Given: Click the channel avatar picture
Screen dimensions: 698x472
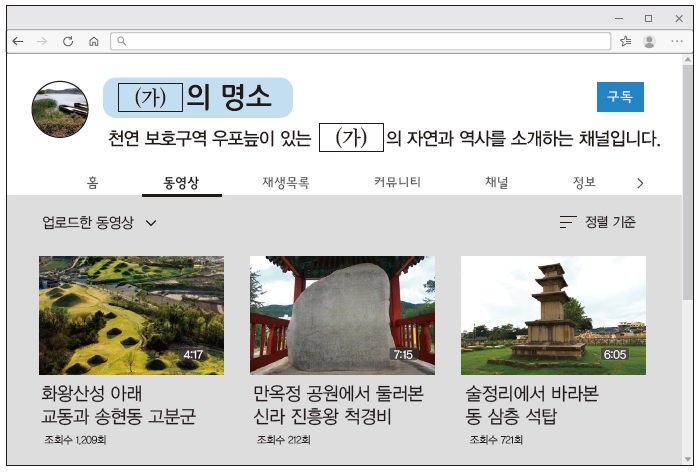Looking at the screenshot, I should coord(60,109).
